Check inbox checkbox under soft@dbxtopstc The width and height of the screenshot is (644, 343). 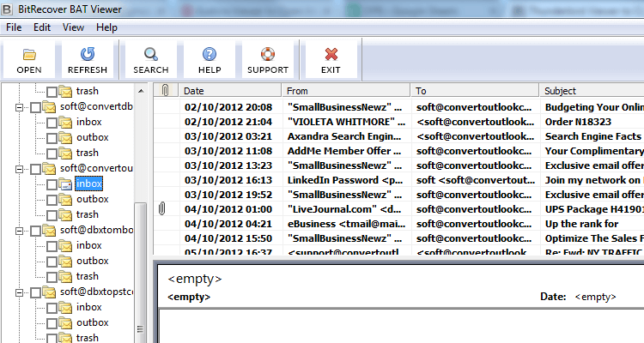pos(52,308)
